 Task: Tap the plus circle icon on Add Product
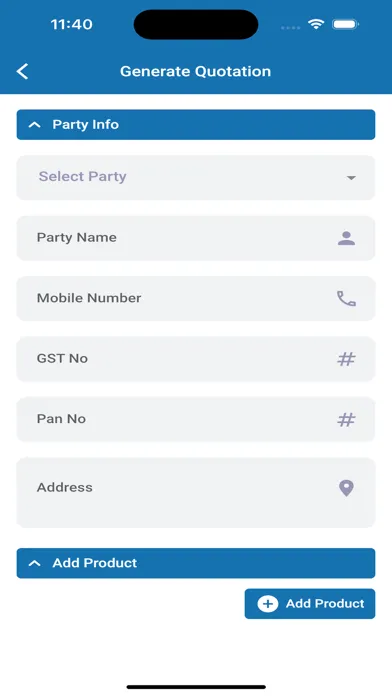[268, 604]
